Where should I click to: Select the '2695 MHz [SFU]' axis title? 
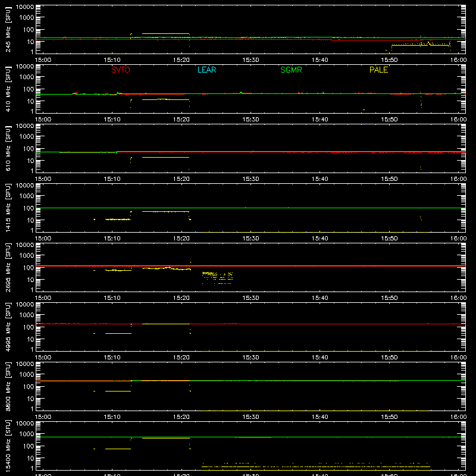pos(8,267)
